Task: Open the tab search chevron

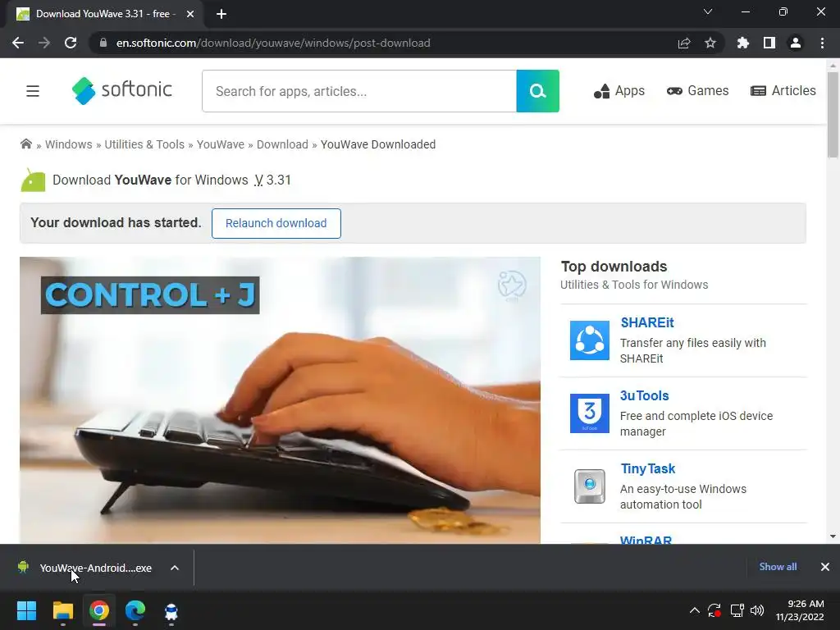Action: pos(708,11)
